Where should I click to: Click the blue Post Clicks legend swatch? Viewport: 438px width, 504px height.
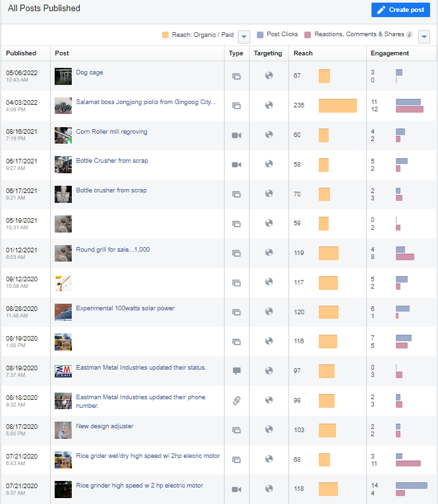(x=260, y=35)
